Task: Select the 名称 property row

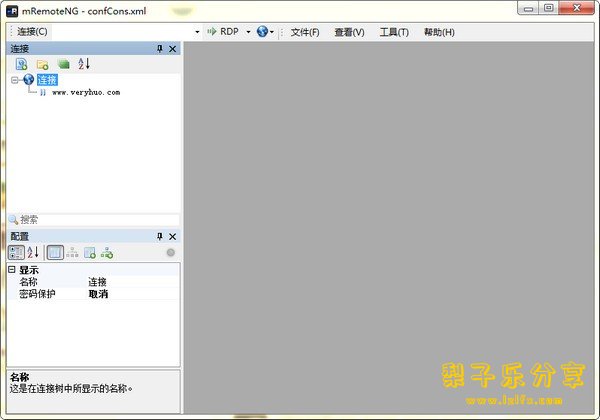Action: click(x=93, y=282)
